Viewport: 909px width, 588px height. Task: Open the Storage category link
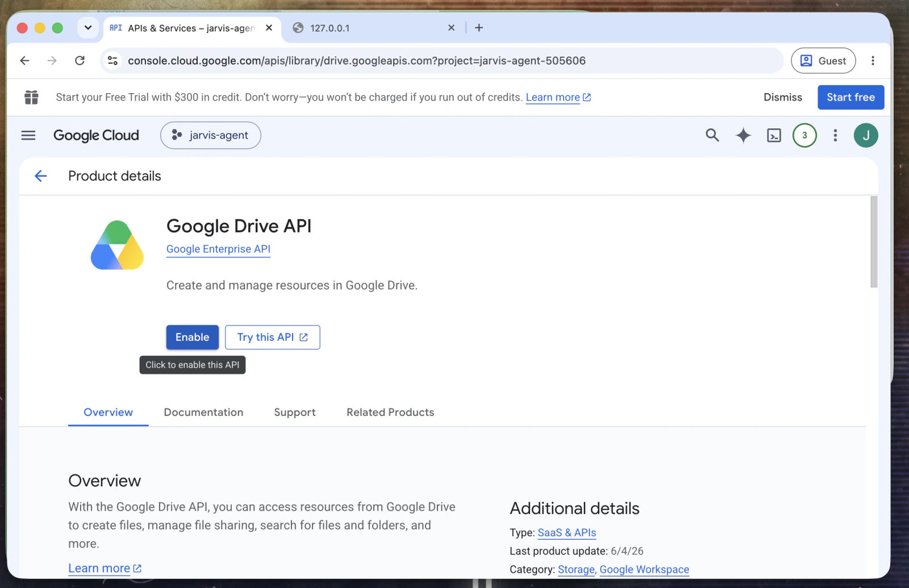click(576, 570)
